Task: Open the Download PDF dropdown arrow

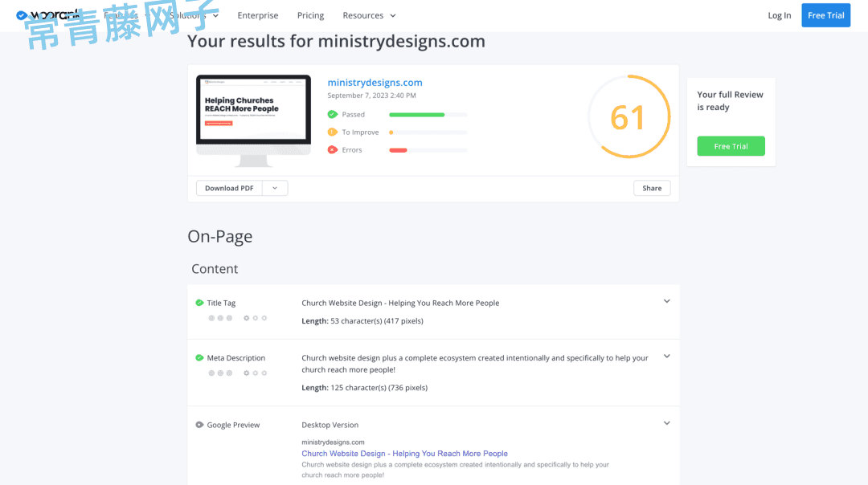Action: coord(275,188)
